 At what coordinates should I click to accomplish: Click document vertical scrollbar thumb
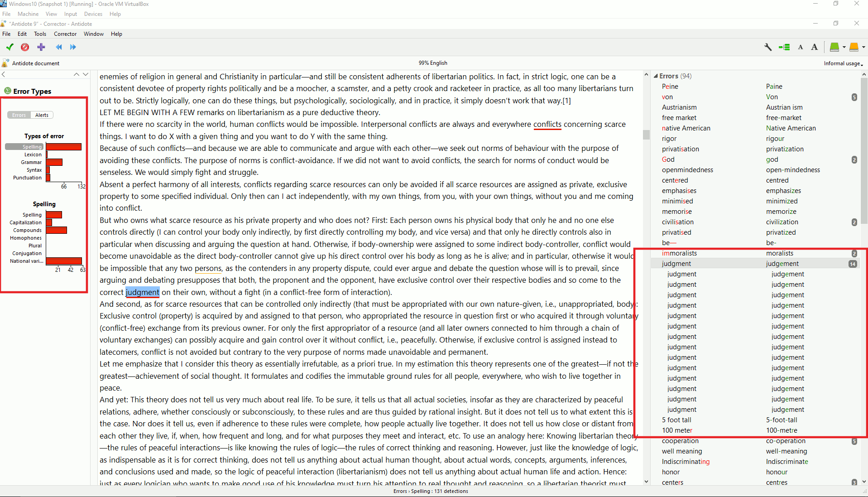pyautogui.click(x=646, y=135)
